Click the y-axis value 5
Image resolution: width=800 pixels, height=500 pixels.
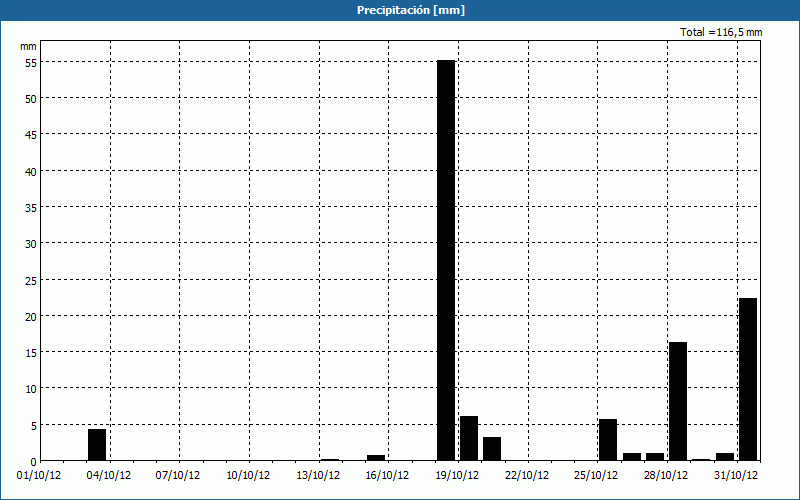[34, 426]
